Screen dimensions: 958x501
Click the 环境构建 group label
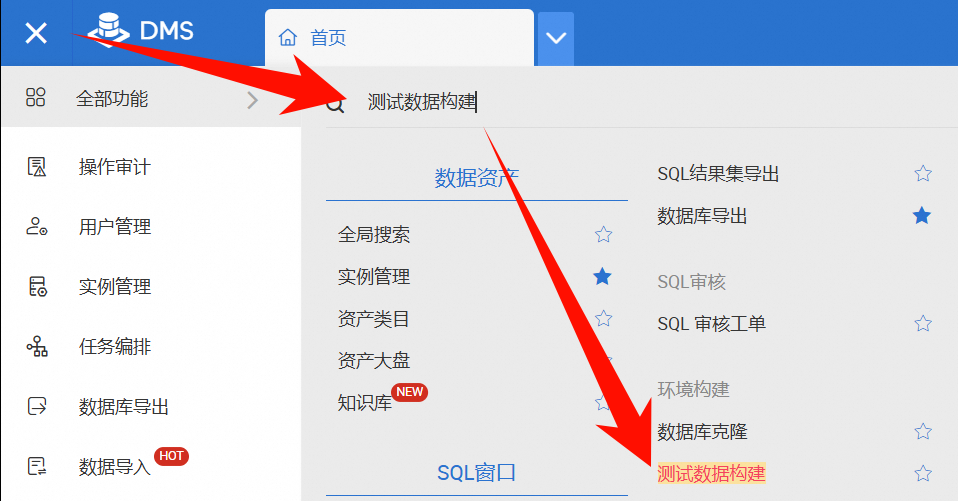693,389
